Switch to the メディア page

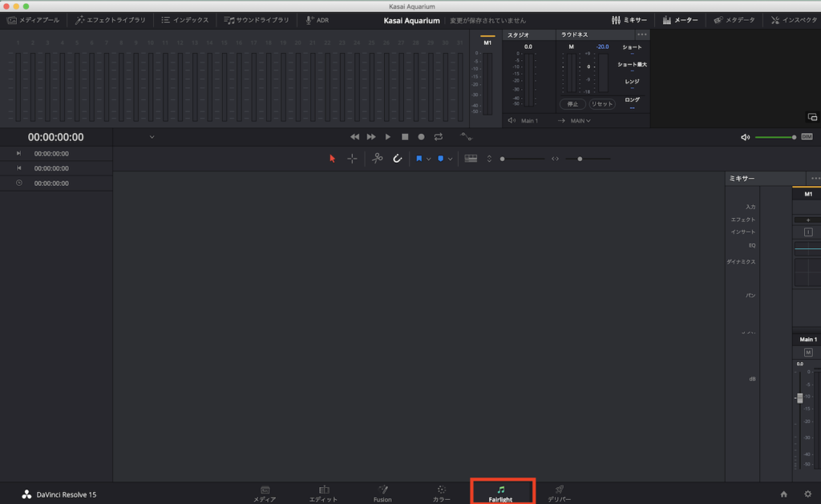click(x=265, y=494)
